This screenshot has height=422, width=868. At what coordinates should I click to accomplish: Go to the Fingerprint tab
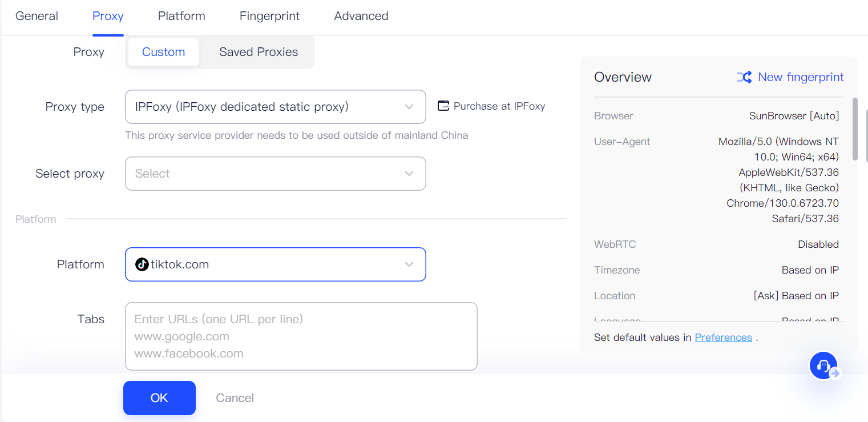pyautogui.click(x=269, y=16)
